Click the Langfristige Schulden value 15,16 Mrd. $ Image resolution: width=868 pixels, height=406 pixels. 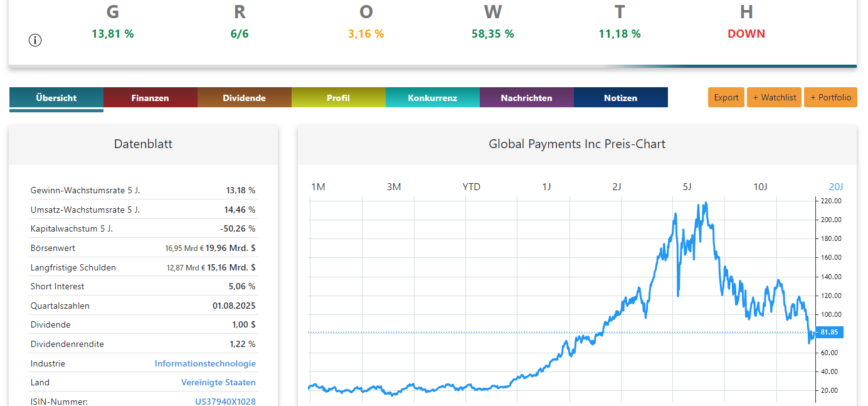coord(231,267)
